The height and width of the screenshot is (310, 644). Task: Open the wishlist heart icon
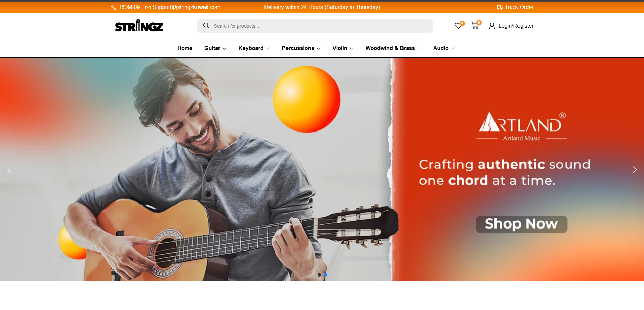coord(458,26)
